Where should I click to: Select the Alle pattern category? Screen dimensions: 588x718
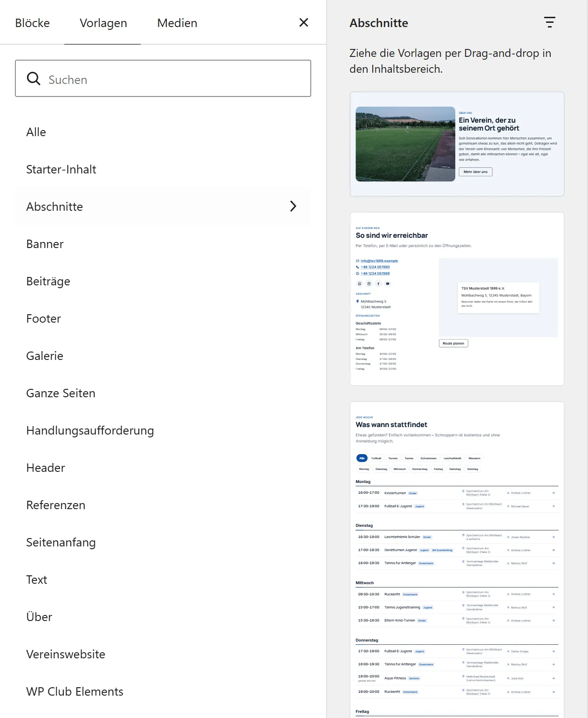(x=163, y=132)
